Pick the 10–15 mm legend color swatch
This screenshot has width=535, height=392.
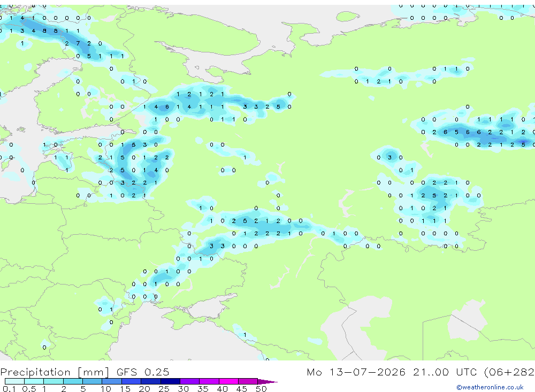tap(112, 381)
